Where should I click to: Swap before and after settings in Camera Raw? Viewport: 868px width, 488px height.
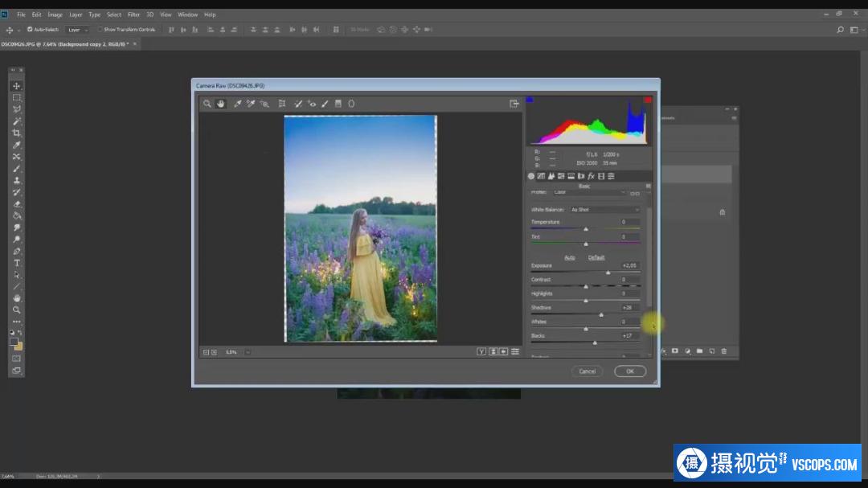[493, 352]
